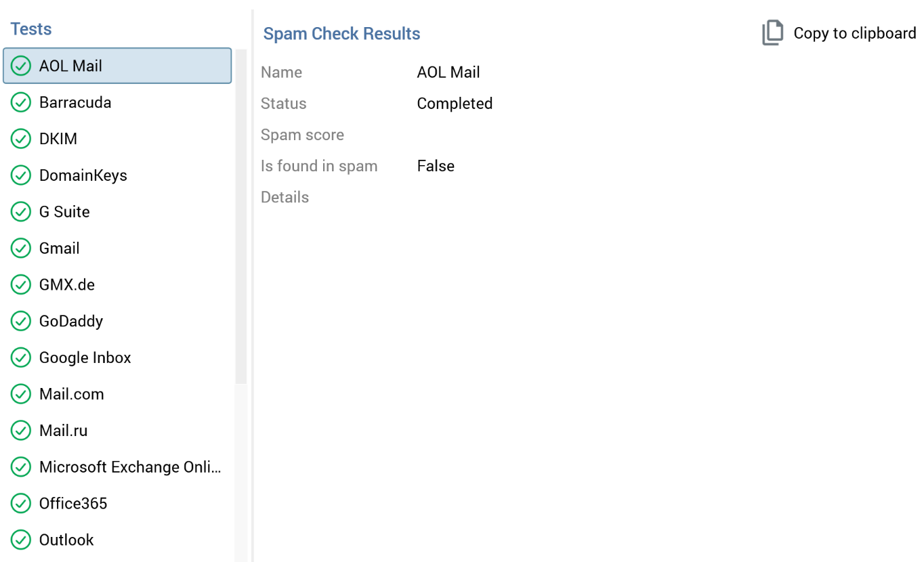
Task: Select Office365 in the tests list
Action: [x=73, y=504]
